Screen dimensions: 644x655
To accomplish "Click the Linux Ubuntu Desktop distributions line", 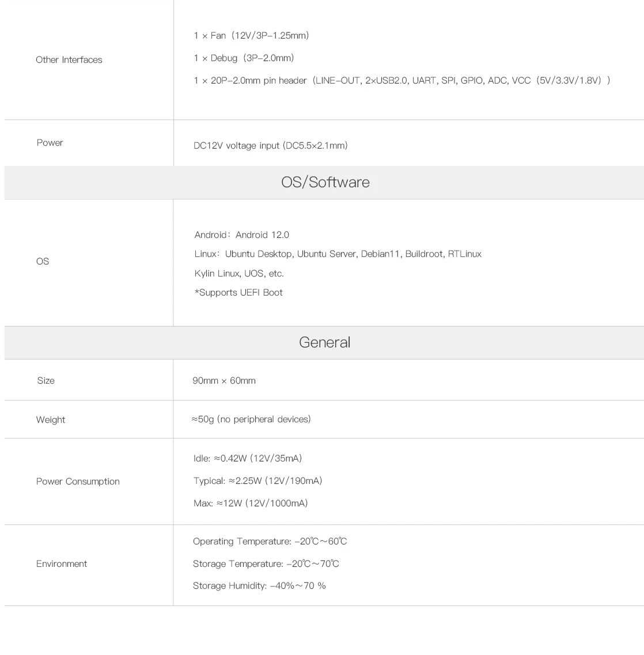I will pos(338,254).
